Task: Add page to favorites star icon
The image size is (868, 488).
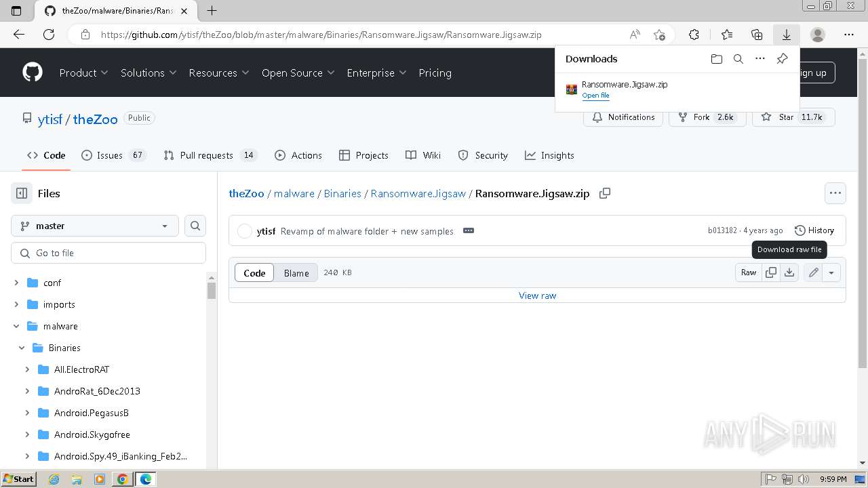Action: click(x=659, y=35)
